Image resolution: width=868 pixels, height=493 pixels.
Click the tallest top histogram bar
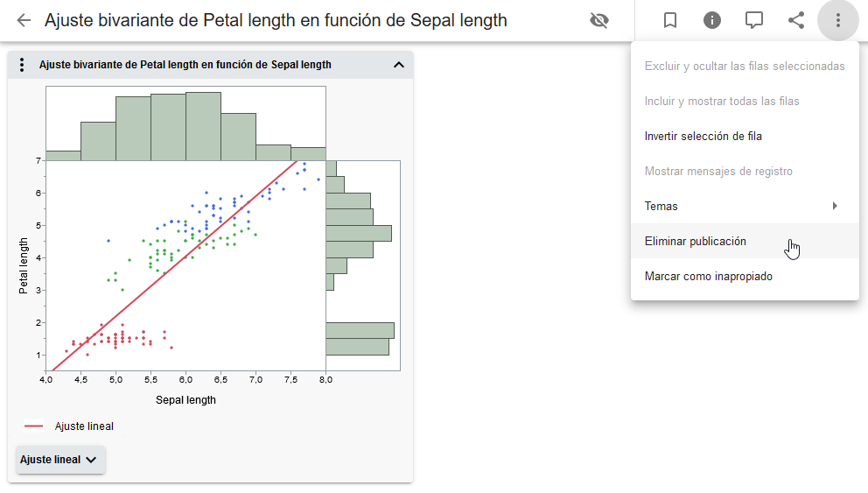203,126
